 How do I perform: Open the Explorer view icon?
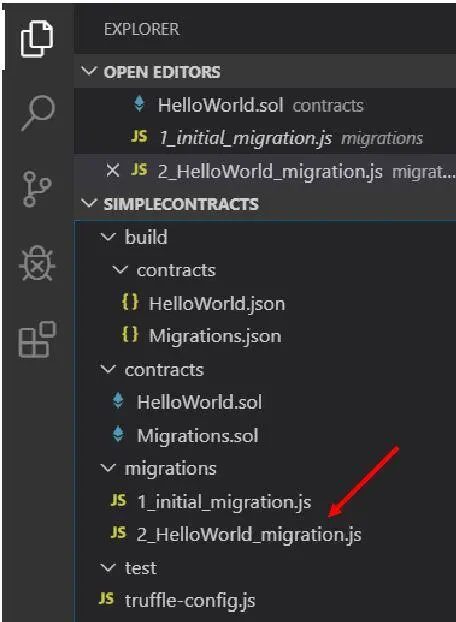tap(37, 38)
